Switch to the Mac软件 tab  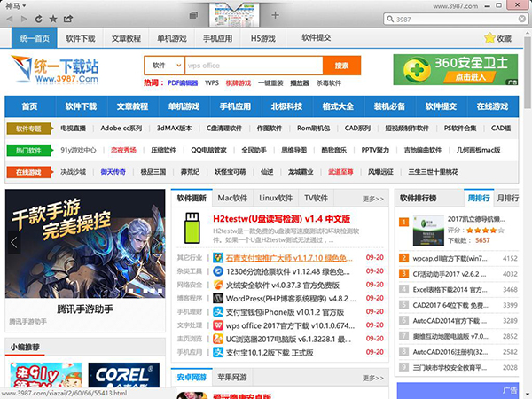click(x=232, y=198)
